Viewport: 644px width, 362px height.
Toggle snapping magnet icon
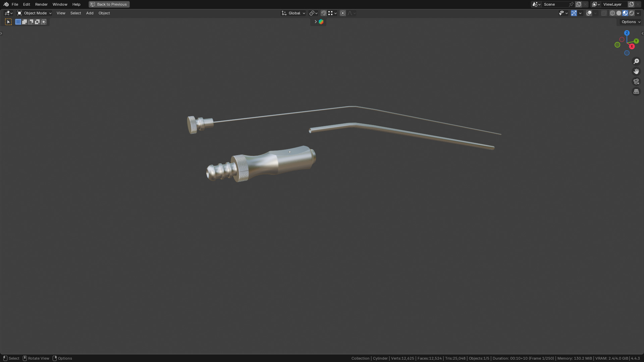click(324, 13)
